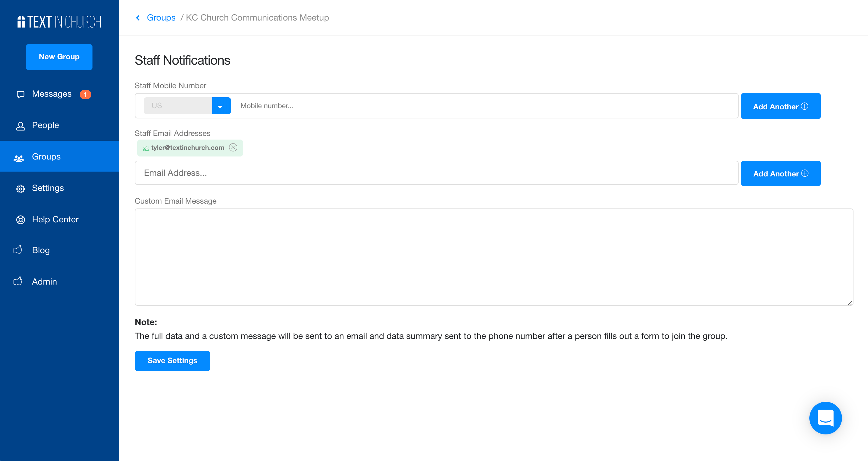868x461 pixels.
Task: Click Add Another for mobile number
Action: 781,106
